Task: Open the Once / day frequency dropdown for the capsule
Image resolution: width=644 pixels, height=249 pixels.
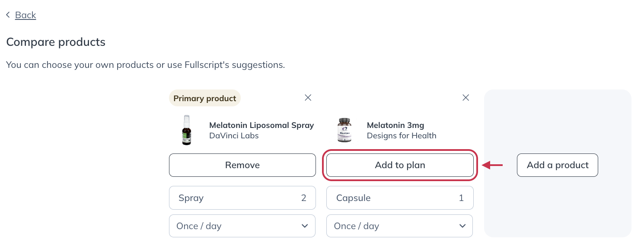Action: tap(399, 226)
